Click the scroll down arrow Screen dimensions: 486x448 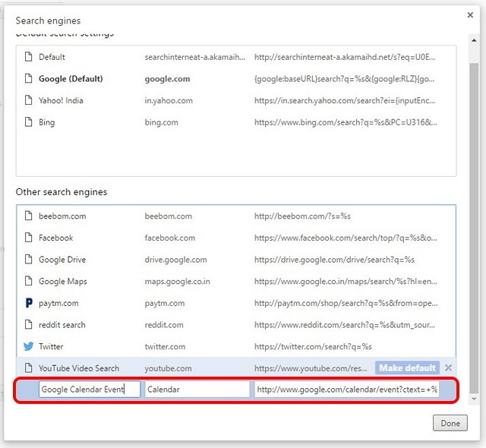tap(474, 399)
